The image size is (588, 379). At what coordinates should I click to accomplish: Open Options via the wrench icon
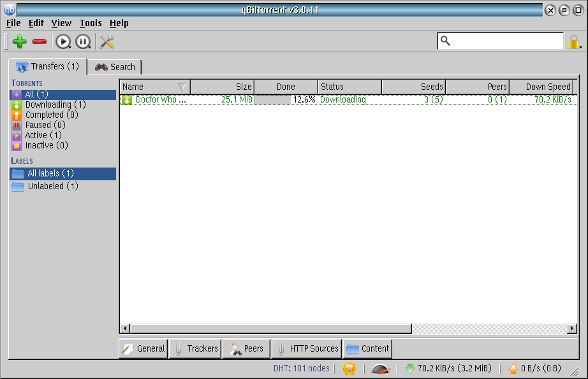(x=106, y=41)
